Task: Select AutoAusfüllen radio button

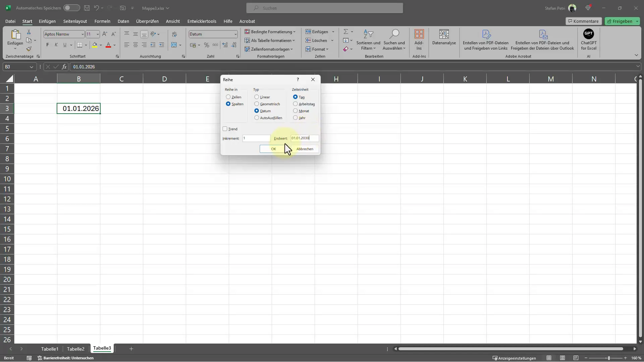Action: [x=257, y=118]
